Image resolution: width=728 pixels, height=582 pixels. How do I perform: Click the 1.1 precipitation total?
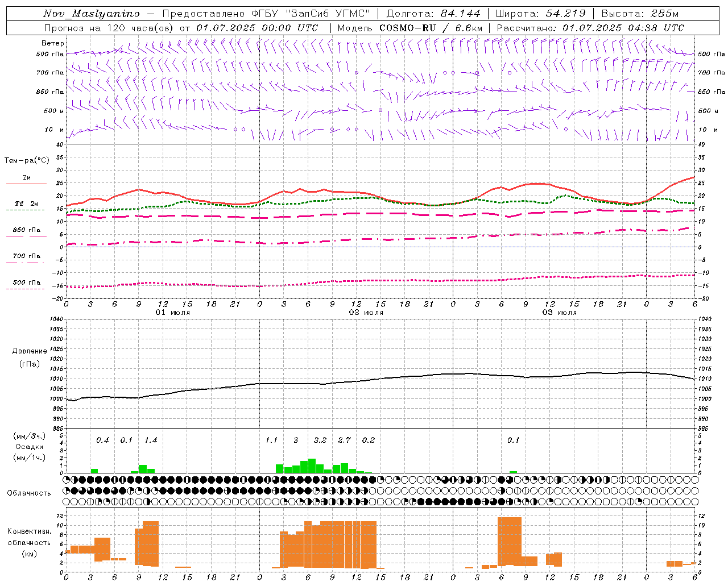tap(271, 440)
